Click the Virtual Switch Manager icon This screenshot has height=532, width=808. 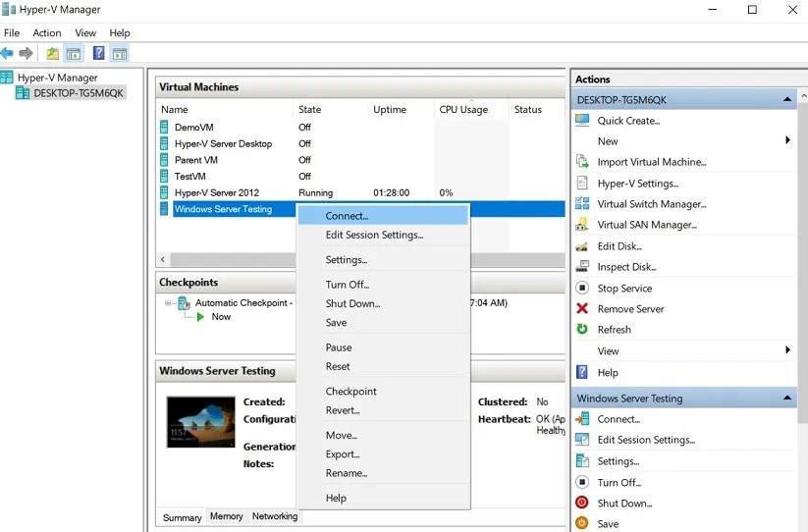tap(582, 204)
